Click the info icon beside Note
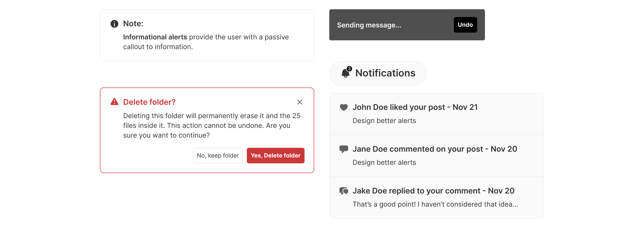This screenshot has height=228, width=644. click(x=114, y=24)
